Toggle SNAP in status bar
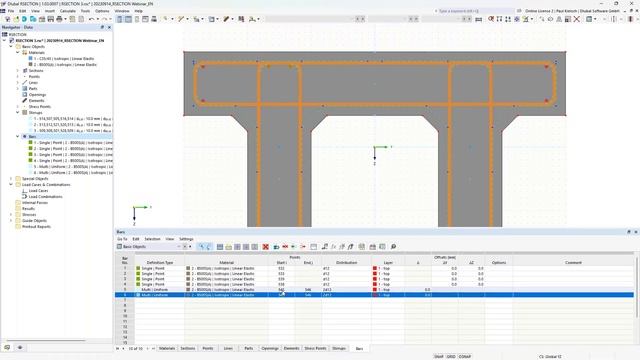640x360 pixels. 438,356
